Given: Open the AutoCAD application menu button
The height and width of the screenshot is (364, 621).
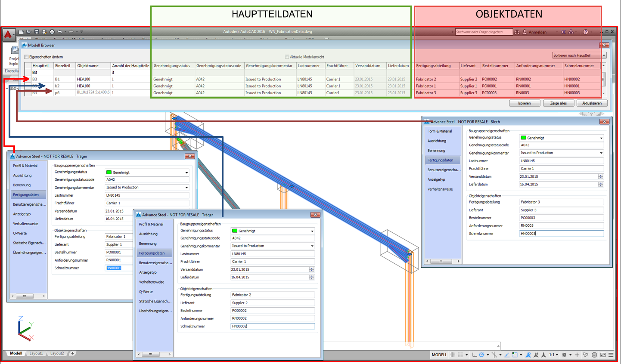Looking at the screenshot, I should 8,34.
